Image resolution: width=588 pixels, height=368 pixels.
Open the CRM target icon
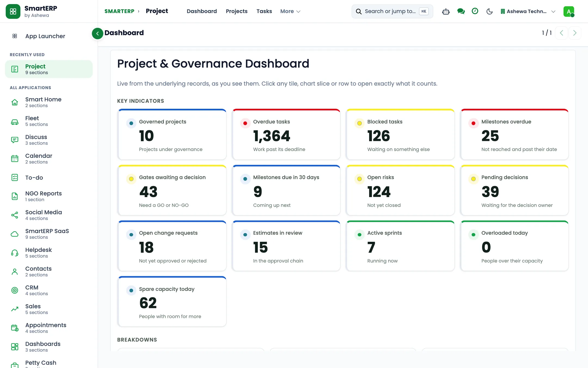(x=15, y=290)
